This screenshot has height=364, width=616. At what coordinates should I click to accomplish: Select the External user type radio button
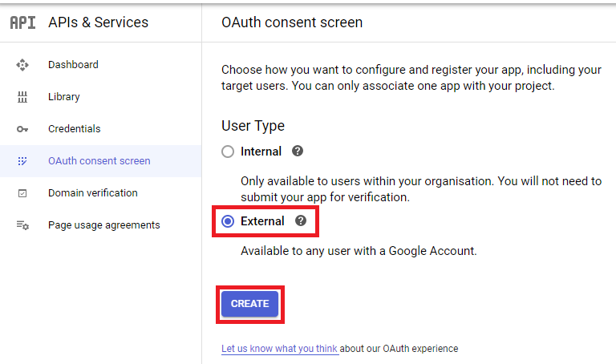click(x=228, y=221)
